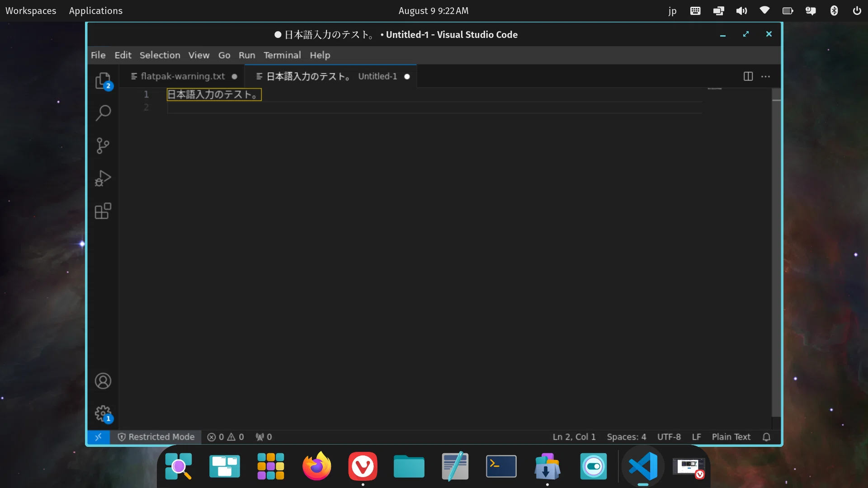Image resolution: width=868 pixels, height=488 pixels.
Task: Click Restricted Mode in status bar
Action: [156, 437]
